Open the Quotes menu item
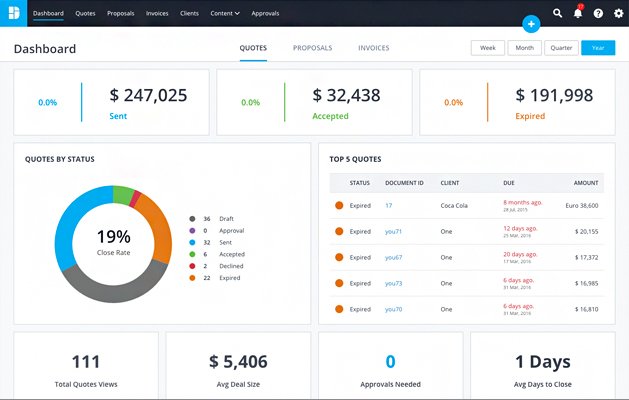Screen dimensions: 629x400 [x=86, y=14]
